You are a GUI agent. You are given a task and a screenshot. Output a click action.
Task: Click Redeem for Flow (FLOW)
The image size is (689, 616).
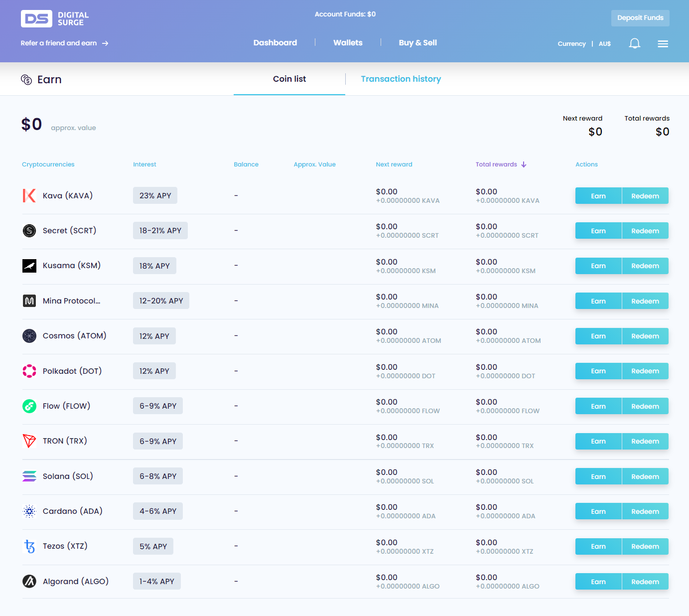point(645,406)
